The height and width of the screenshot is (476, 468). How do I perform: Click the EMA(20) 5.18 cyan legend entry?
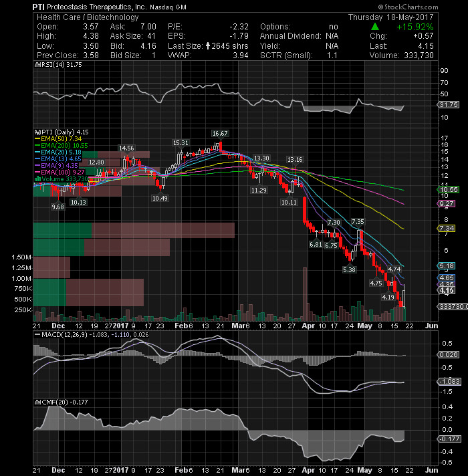[x=58, y=152]
